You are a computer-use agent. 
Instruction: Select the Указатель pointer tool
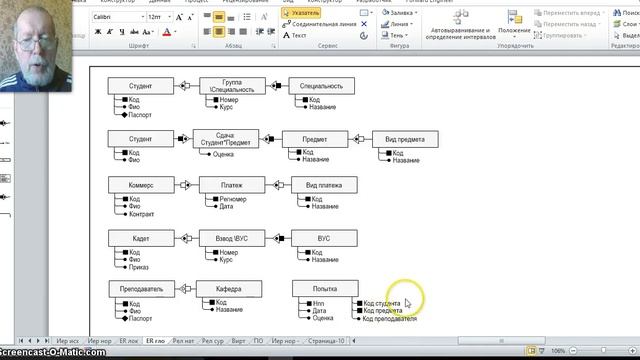tap(301, 13)
